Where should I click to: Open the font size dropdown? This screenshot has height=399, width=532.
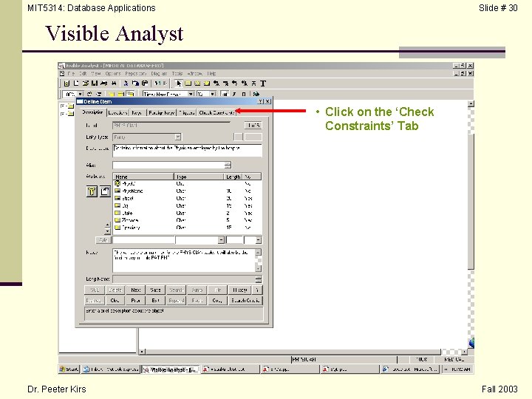point(213,94)
